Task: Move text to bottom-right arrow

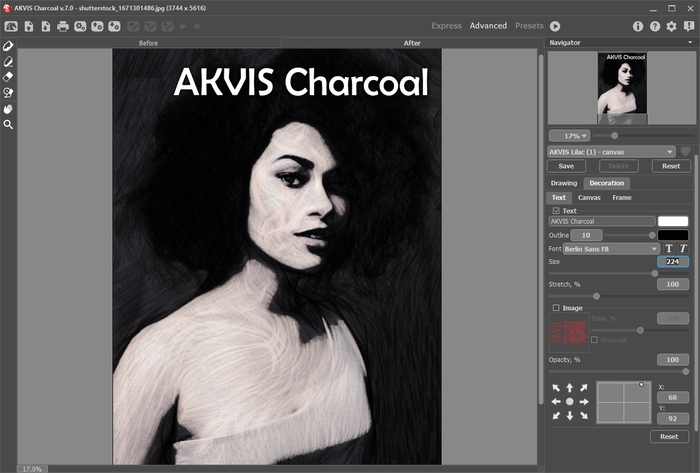Action: (584, 416)
